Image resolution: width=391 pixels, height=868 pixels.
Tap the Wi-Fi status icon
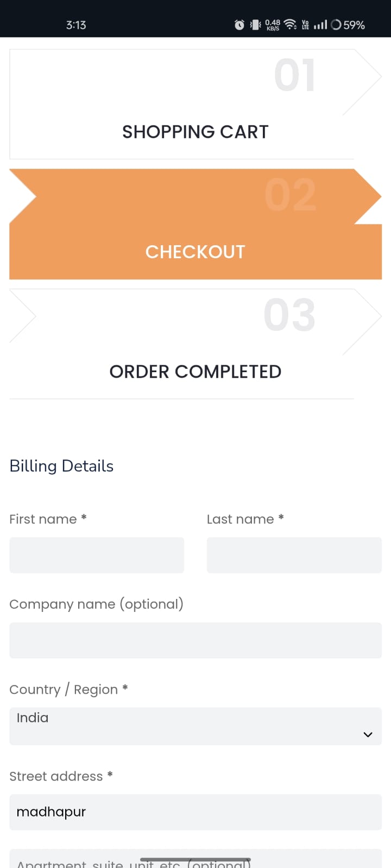coord(291,25)
